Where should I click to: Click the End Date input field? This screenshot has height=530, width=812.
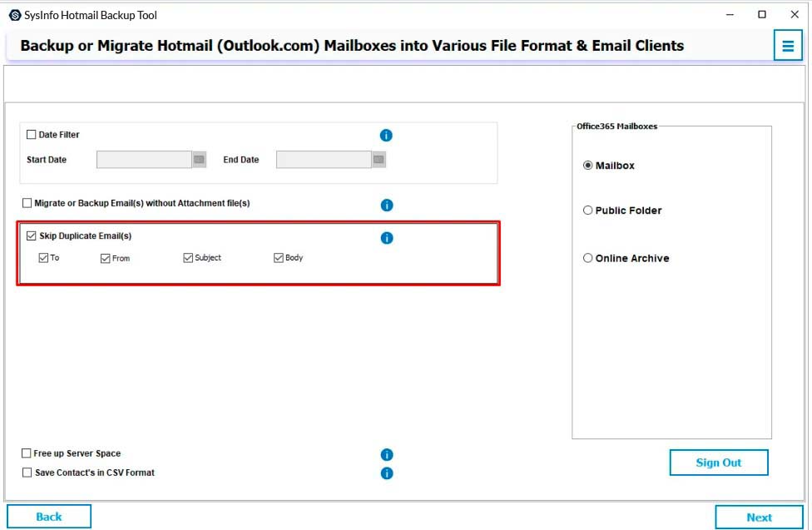point(324,160)
